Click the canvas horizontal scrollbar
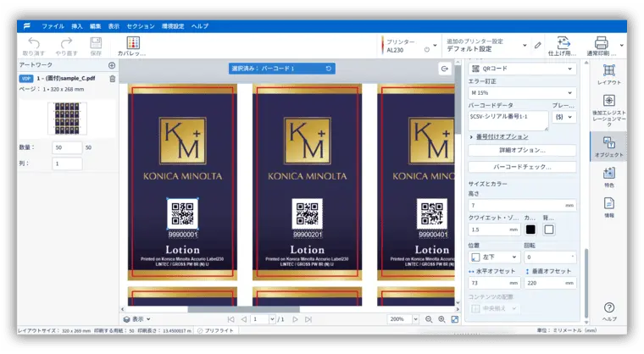Screen dimensions: 644x354 pos(244,309)
